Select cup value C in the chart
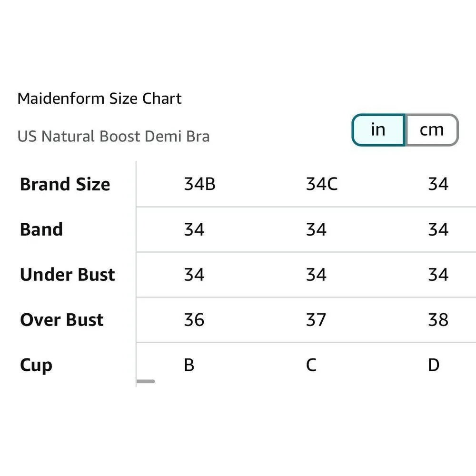 (x=310, y=365)
